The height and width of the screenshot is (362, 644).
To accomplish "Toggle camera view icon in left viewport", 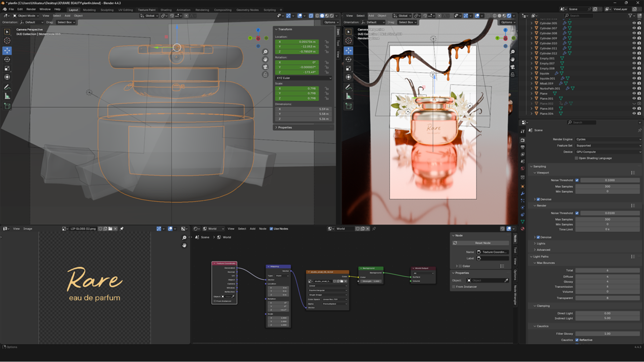I will pos(265,67).
